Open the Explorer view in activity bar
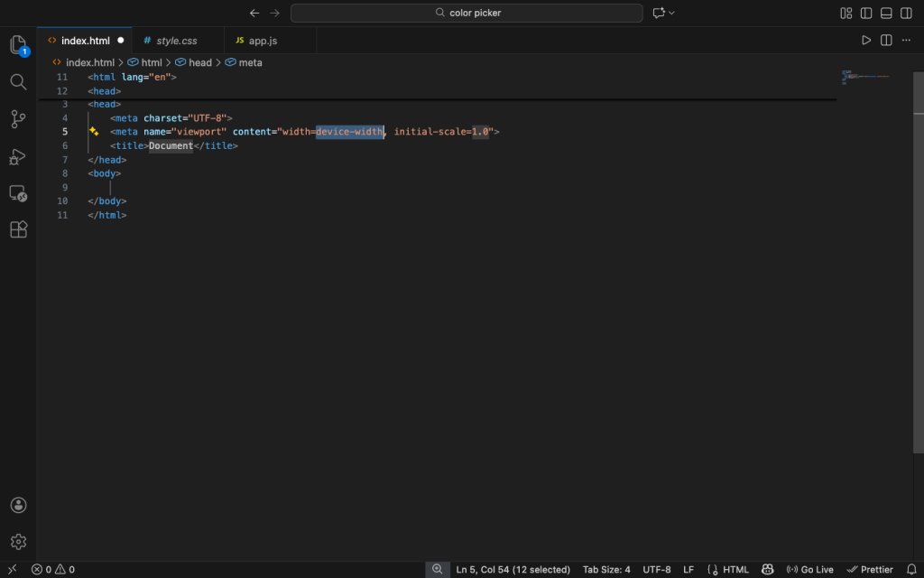Screen dimensions: 924x578 (x=18, y=45)
